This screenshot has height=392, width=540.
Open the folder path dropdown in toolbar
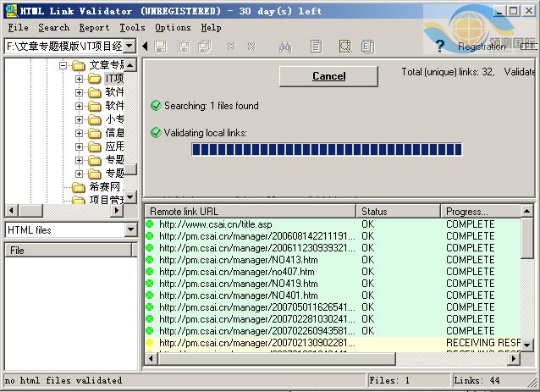click(130, 47)
